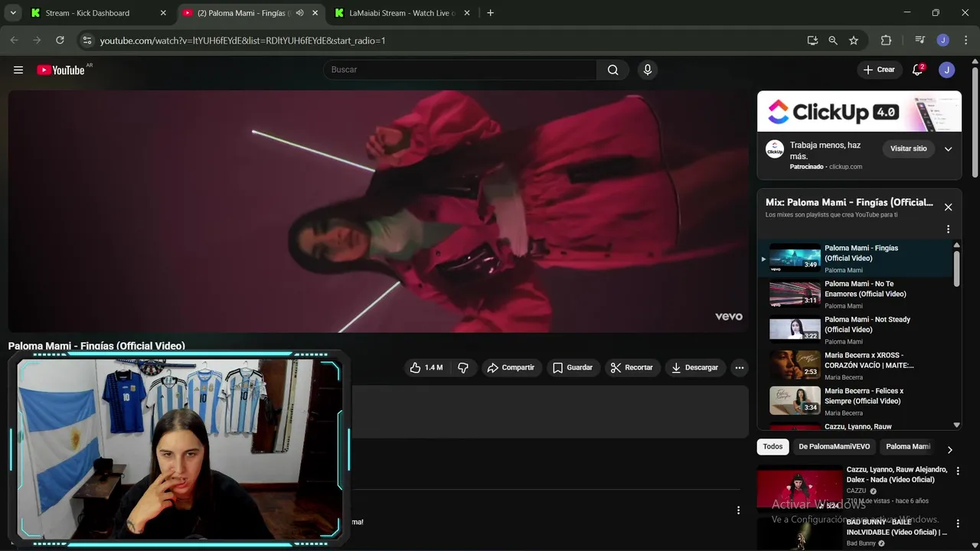Switch to LaMaiabi Stream tab
980x551 pixels.
401,13
